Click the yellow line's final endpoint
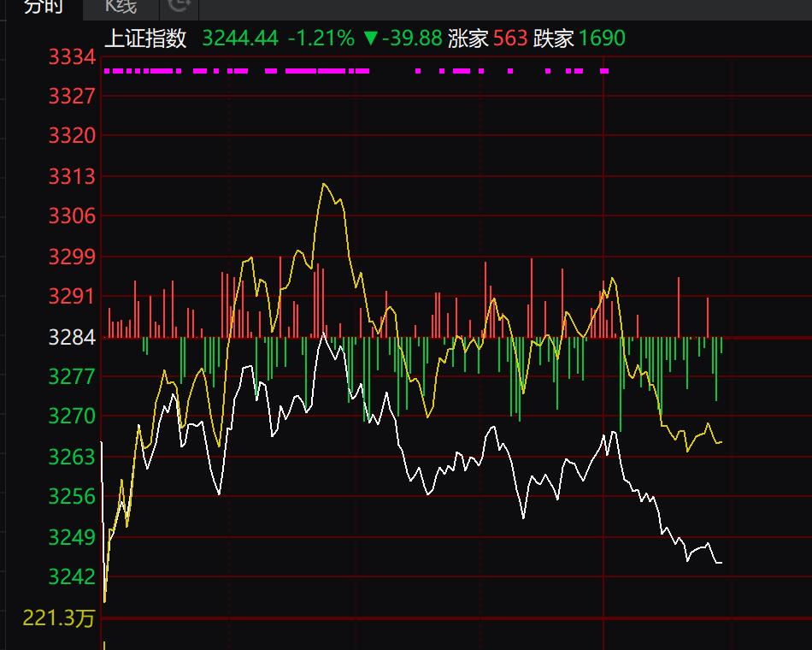The height and width of the screenshot is (650, 812). [721, 442]
